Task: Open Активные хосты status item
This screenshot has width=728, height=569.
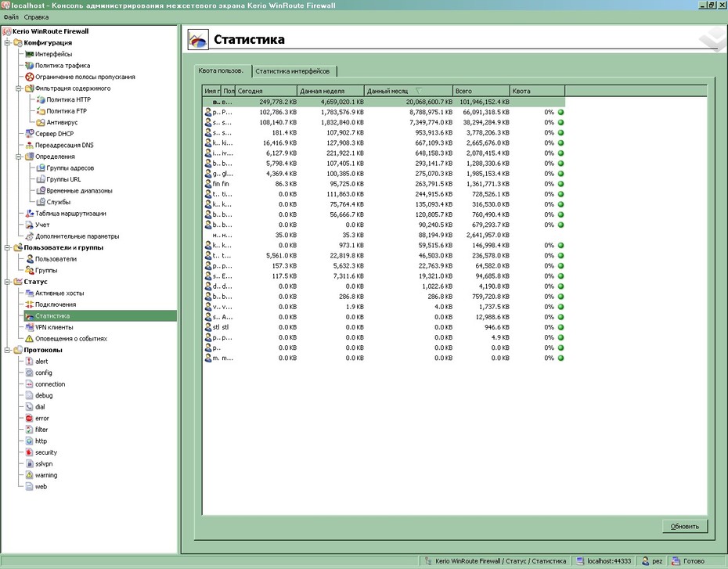Action: click(x=59, y=293)
